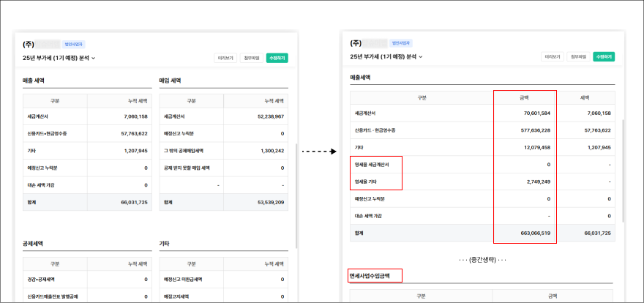
Task: Click 첨부파일 button in left panel
Action: (251, 57)
